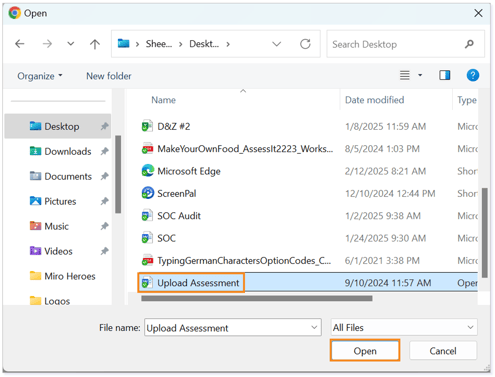Expand the address bar path dropdown
Viewport: 495px width, 377px height.
coord(276,44)
